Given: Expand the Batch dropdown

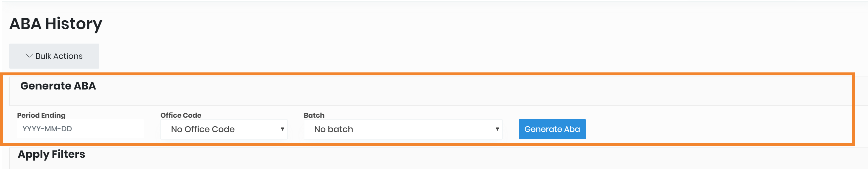Looking at the screenshot, I should [403, 129].
